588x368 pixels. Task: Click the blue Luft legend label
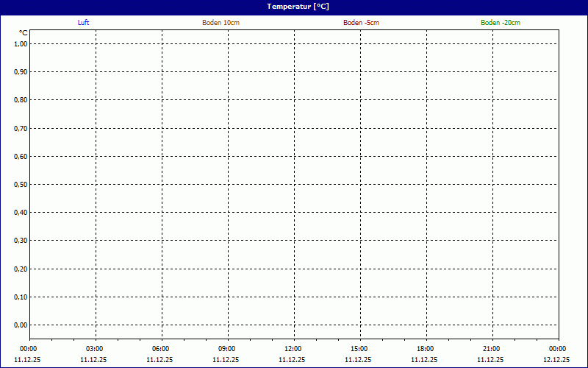coord(83,23)
